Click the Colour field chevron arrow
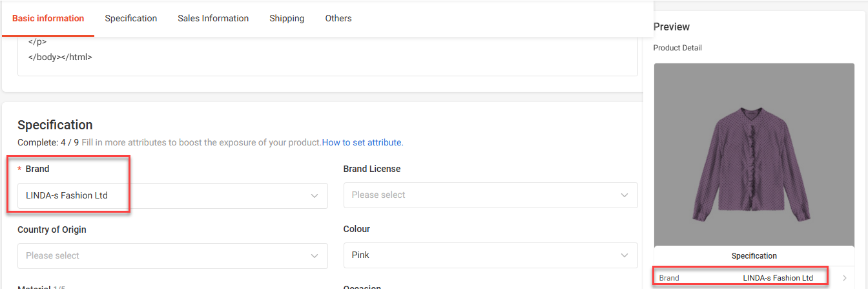The width and height of the screenshot is (868, 289). pos(625,255)
